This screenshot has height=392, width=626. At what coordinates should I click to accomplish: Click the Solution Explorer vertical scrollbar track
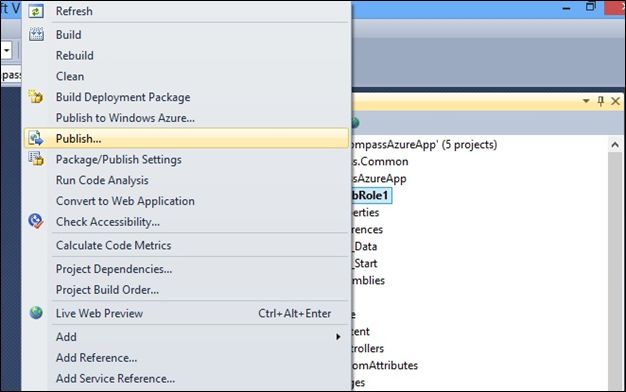tap(615, 271)
